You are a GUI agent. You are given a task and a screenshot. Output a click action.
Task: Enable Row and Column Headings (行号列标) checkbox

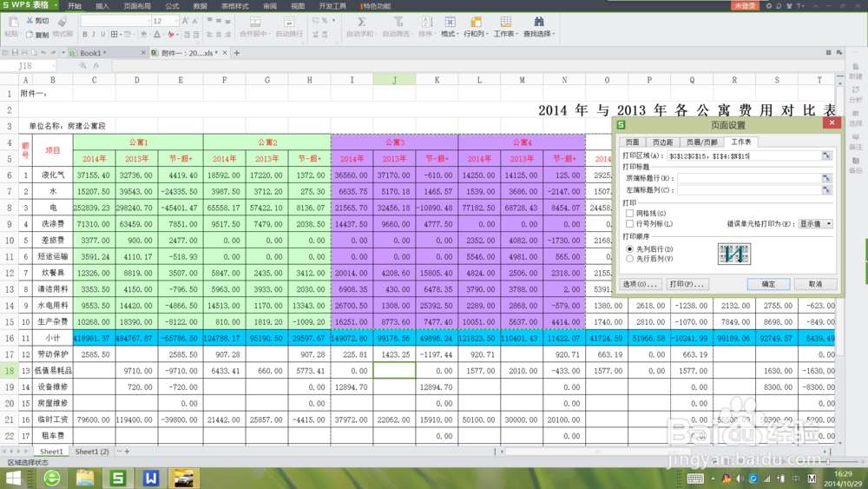pos(629,224)
